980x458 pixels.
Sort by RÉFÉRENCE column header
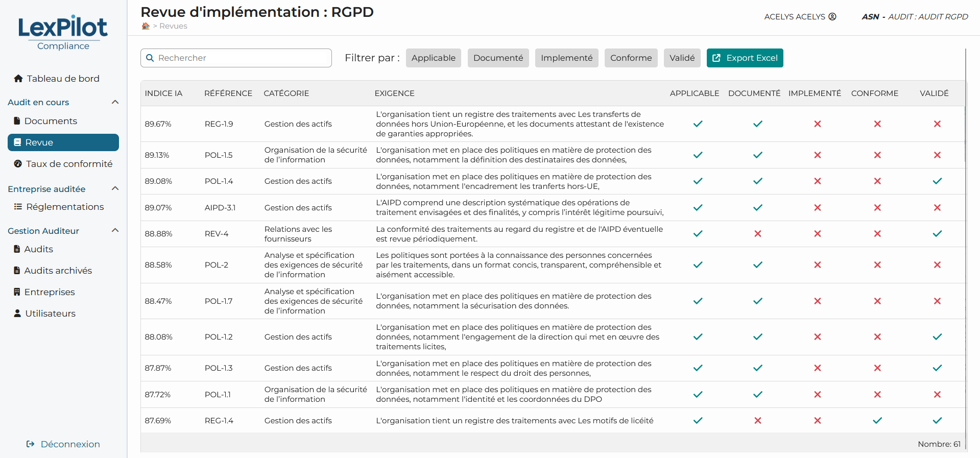pos(228,93)
